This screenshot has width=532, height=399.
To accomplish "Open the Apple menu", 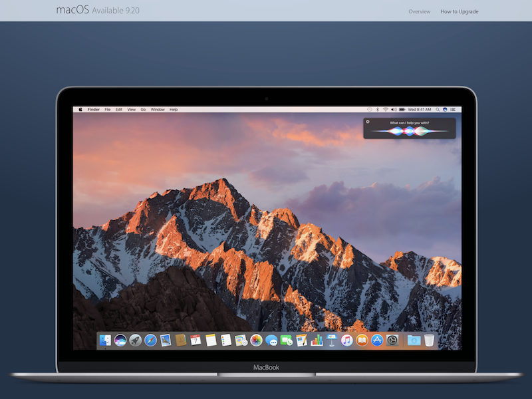I will click(80, 109).
